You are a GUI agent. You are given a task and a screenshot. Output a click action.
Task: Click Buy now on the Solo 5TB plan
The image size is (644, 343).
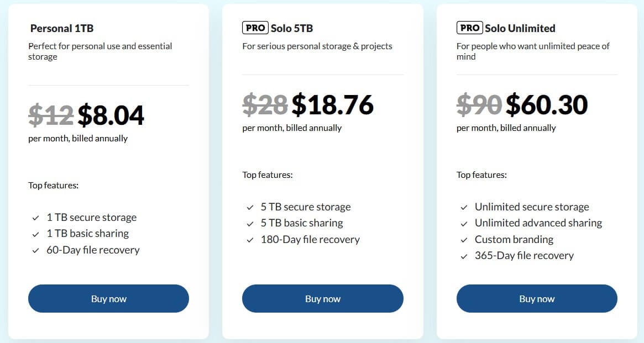coord(322,298)
